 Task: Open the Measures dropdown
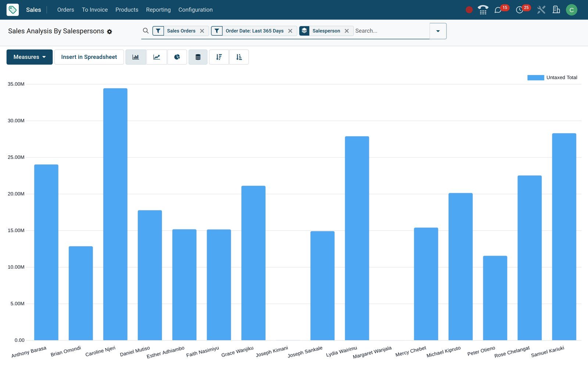[x=29, y=57]
